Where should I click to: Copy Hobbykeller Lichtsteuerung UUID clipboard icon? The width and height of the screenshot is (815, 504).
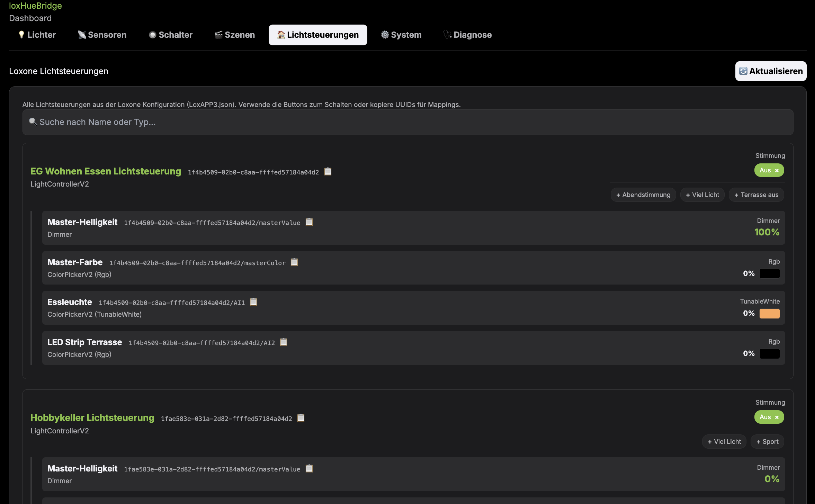point(301,418)
